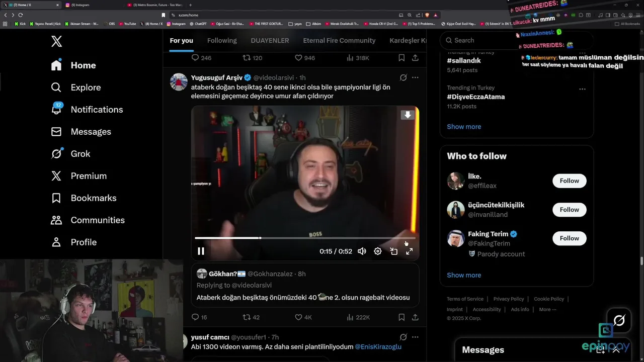Go to Profile in the sidebar
Image resolution: width=644 pixels, height=362 pixels.
[x=73, y=242]
